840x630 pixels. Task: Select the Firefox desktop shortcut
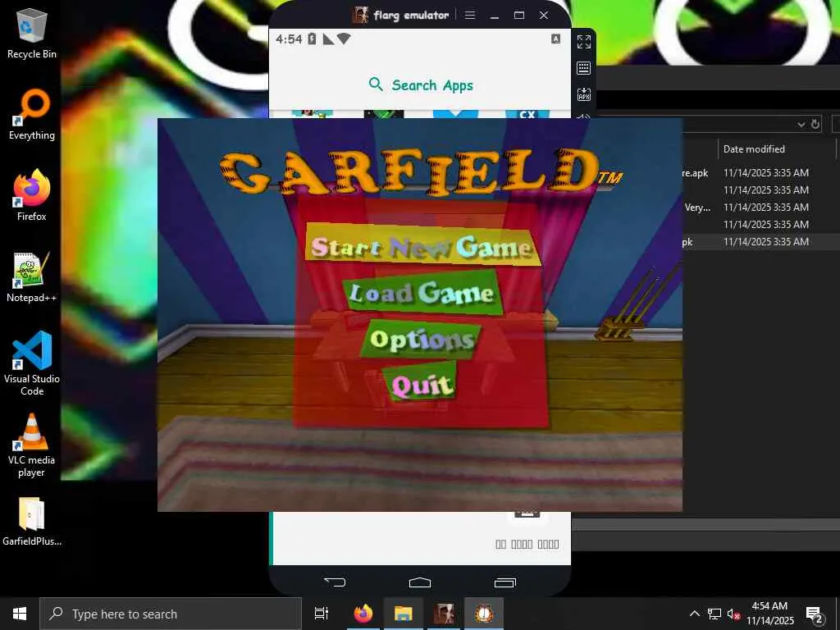click(32, 195)
